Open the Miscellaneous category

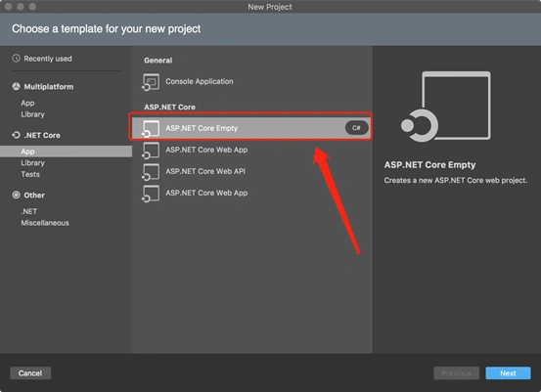45,223
